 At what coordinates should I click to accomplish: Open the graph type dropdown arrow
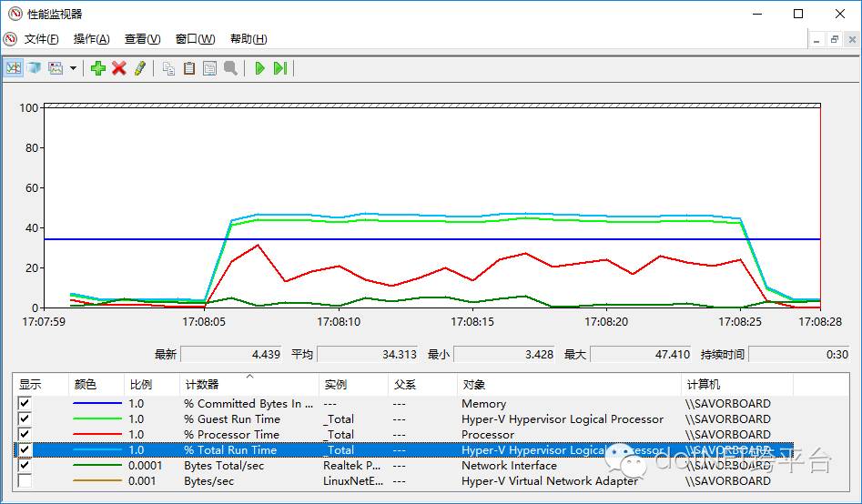73,68
